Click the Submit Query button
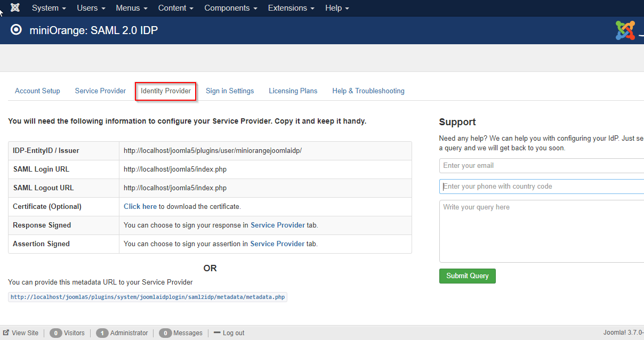Screen dimensions: 644x340 pos(468,276)
